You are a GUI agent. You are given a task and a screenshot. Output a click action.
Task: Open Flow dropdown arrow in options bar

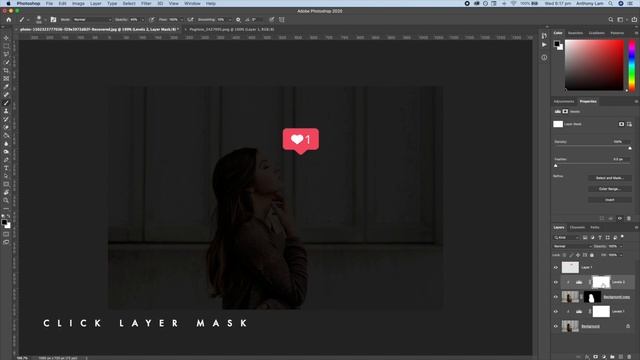pos(182,20)
